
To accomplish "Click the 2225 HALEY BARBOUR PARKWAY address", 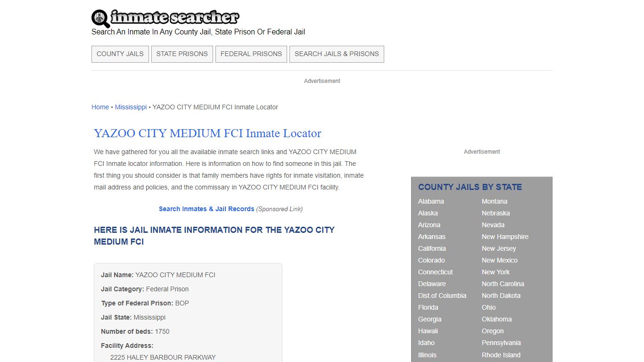I will pos(163,357).
